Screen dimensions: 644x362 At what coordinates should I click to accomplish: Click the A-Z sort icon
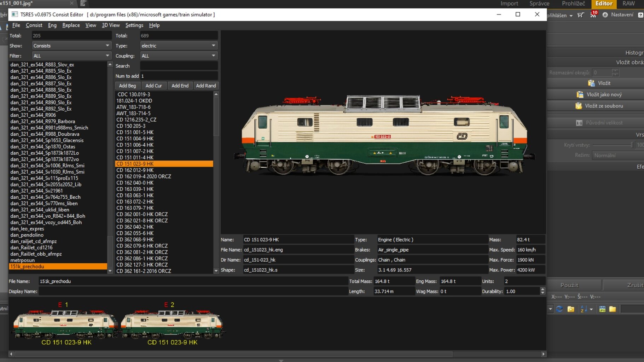click(584, 309)
